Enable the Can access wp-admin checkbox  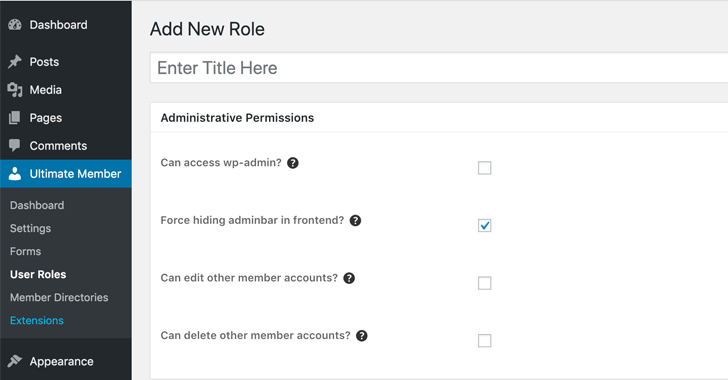484,168
